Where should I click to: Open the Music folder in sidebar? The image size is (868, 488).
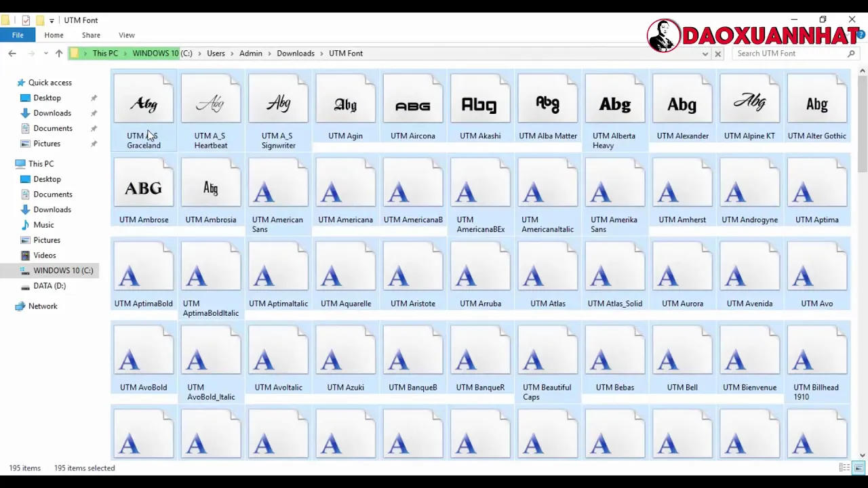coord(43,225)
